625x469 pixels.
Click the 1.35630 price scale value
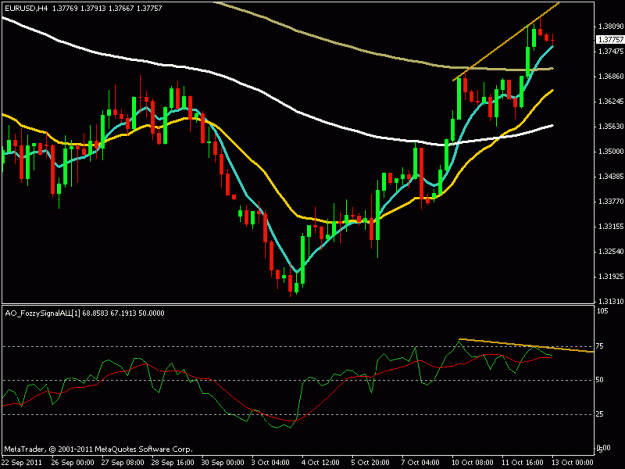pos(610,126)
